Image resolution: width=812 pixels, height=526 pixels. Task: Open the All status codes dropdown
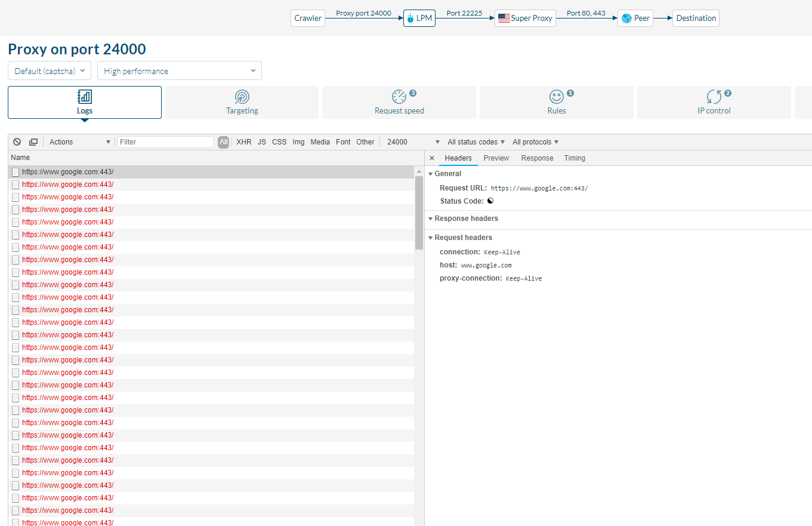(476, 142)
